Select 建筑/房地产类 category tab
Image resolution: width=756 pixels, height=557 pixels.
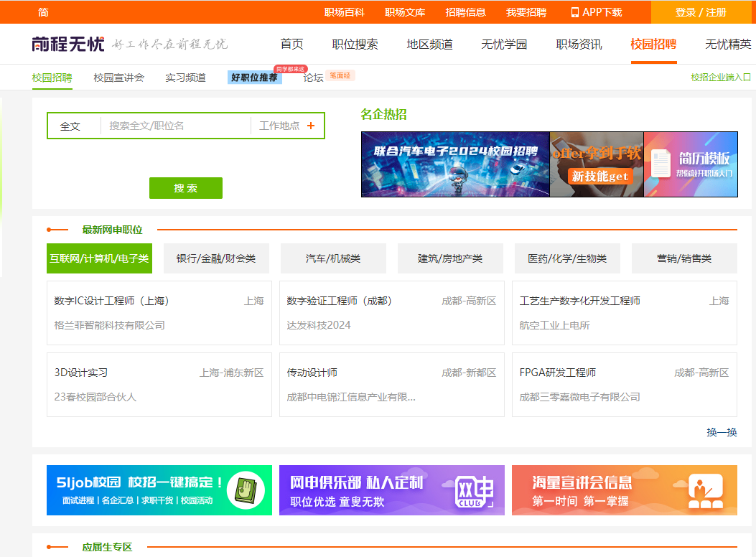point(450,258)
